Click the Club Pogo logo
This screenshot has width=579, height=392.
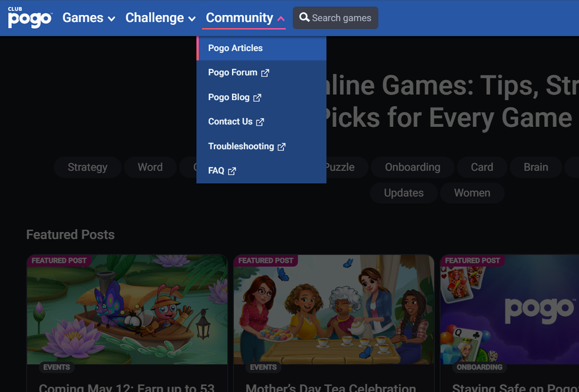coord(30,18)
